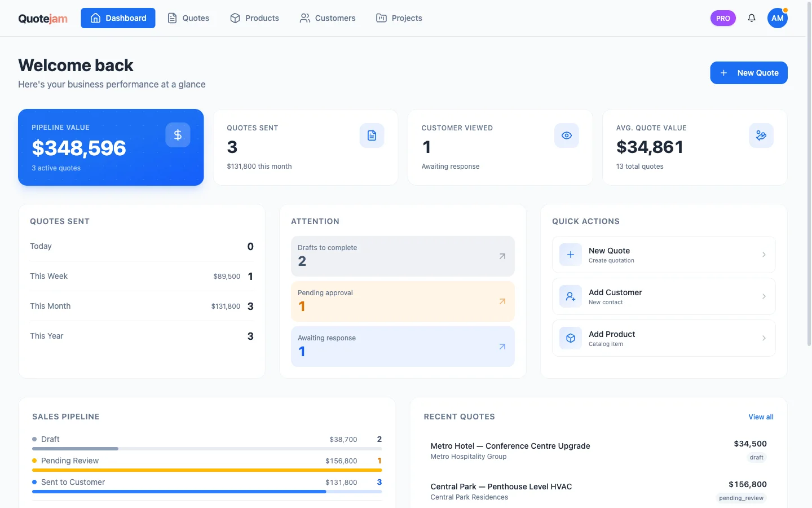
Task: Click the add-person icon beside Add Customer
Action: [571, 296]
